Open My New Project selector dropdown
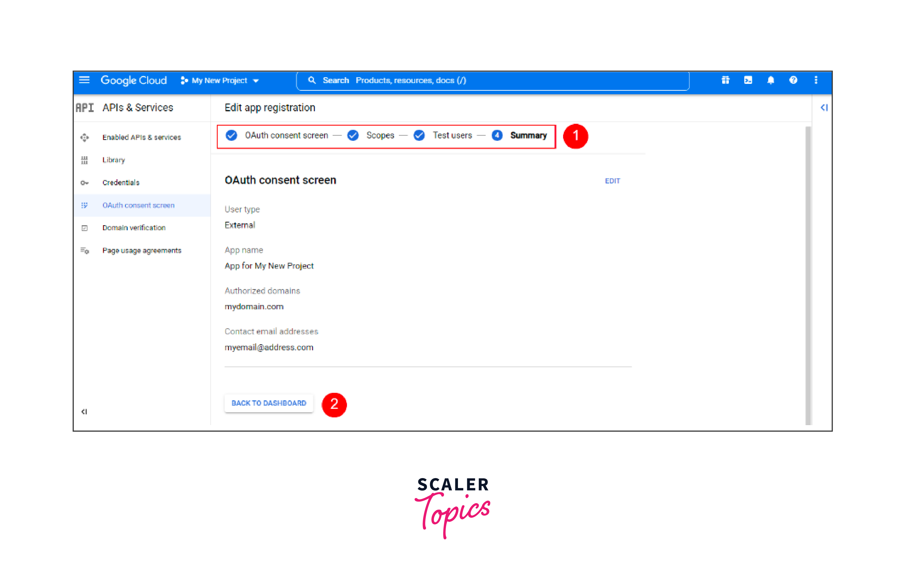Viewport: 905px width, 588px height. click(x=220, y=81)
